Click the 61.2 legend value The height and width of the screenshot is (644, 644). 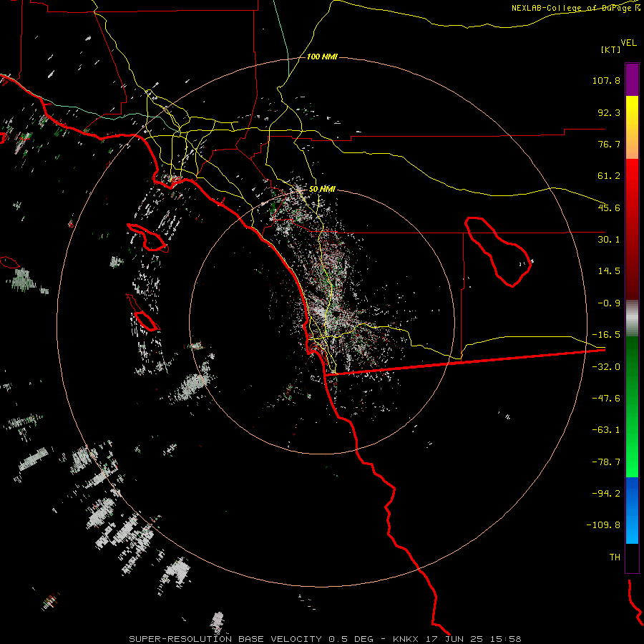(x=609, y=176)
